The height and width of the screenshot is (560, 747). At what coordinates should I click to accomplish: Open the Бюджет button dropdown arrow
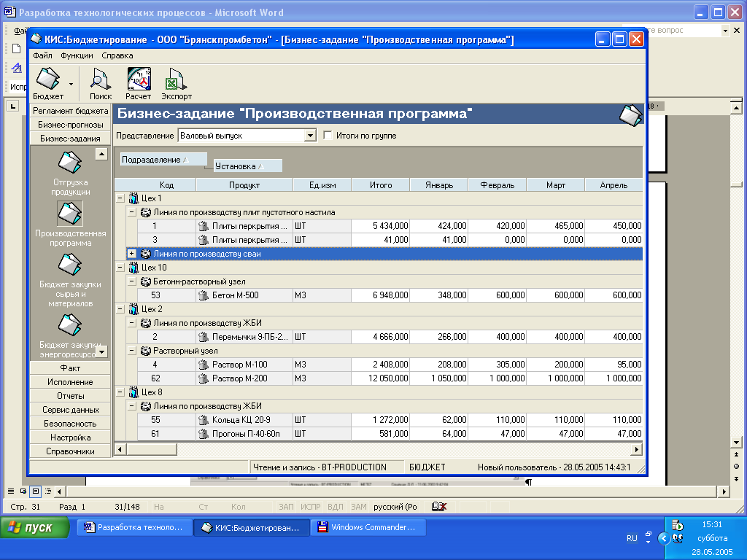coord(71,84)
